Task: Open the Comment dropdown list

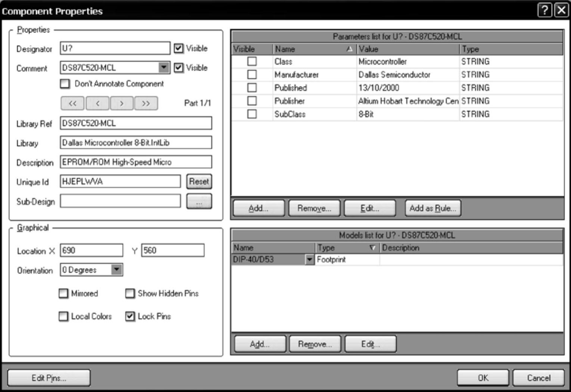Action: pyautogui.click(x=164, y=68)
